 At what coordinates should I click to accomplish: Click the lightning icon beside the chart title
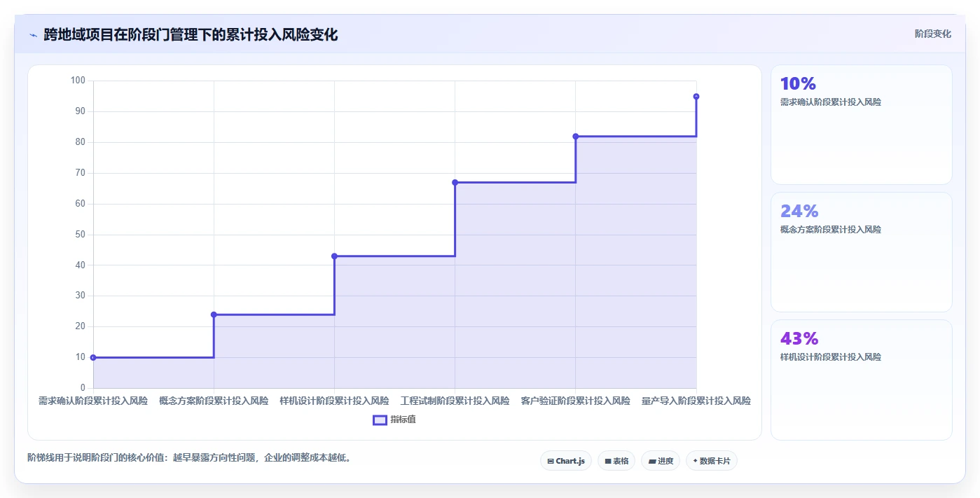point(33,35)
